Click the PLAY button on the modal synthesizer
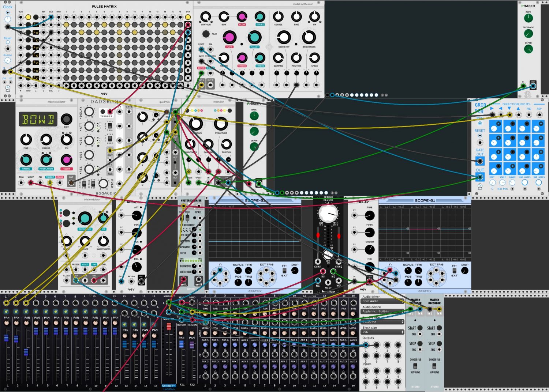Image resolution: width=549 pixels, height=392 pixels. coord(206,34)
